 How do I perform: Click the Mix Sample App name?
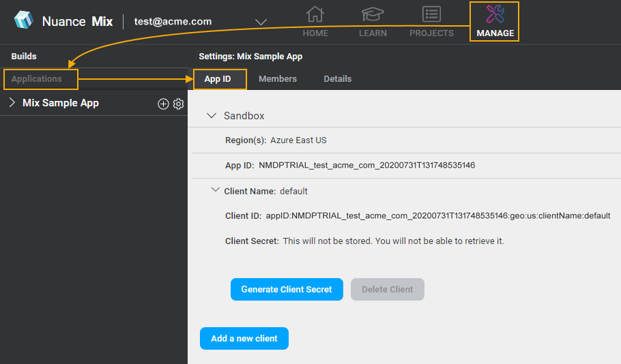61,103
